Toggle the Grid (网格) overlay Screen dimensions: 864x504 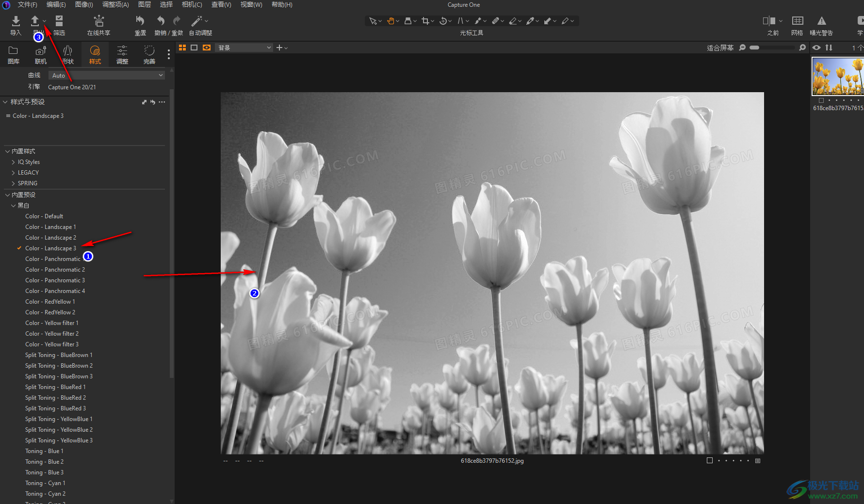coord(797,21)
